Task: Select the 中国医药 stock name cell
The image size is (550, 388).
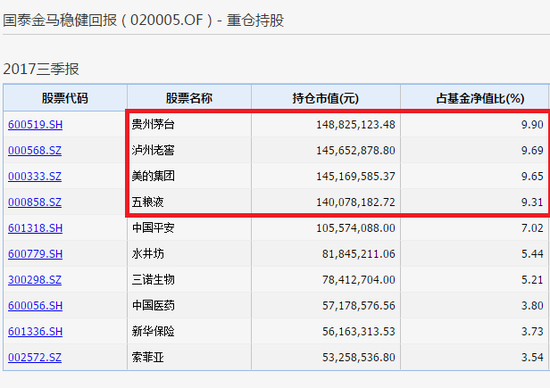Action: (x=189, y=306)
